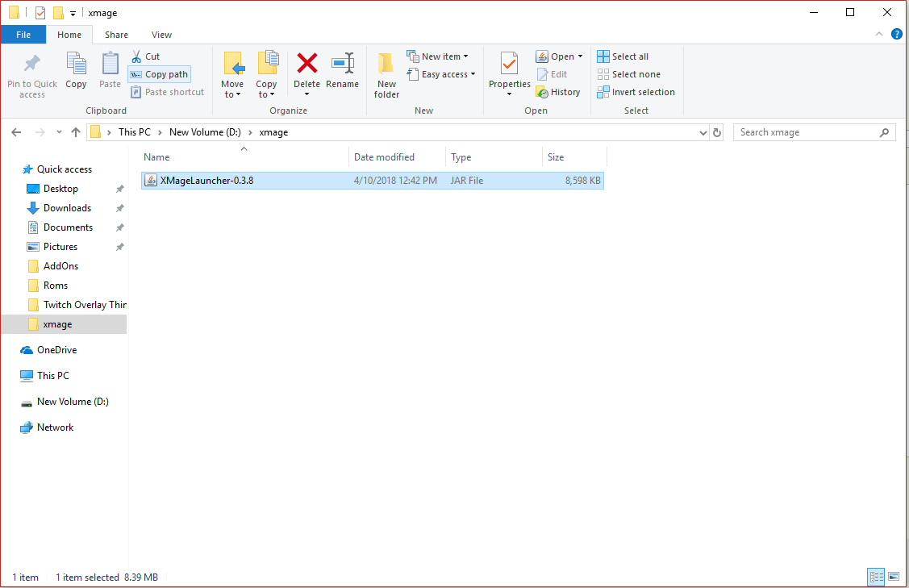Create a New folder

tap(386, 75)
